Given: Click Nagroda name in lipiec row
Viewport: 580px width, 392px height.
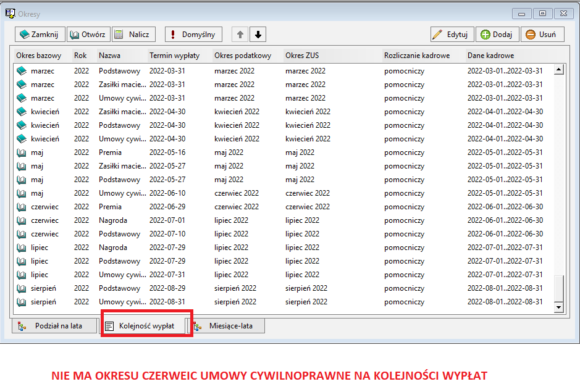Looking at the screenshot, I should 113,248.
